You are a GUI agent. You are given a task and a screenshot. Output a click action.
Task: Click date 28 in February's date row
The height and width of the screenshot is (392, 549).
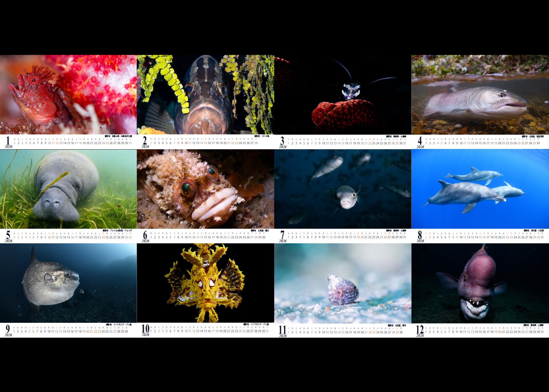256,143
